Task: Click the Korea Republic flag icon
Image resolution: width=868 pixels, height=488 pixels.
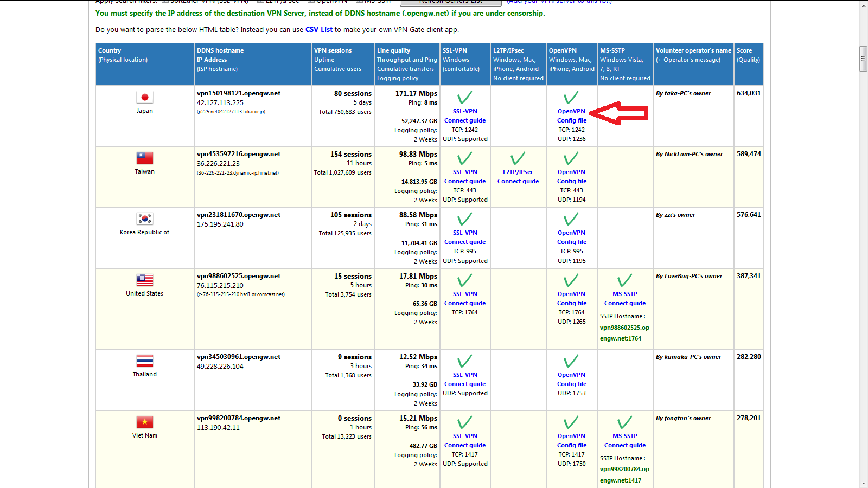Action: point(145,219)
